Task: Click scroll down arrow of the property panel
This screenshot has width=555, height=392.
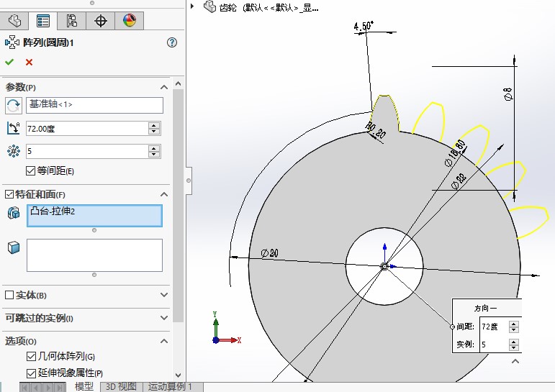Action: point(178,375)
